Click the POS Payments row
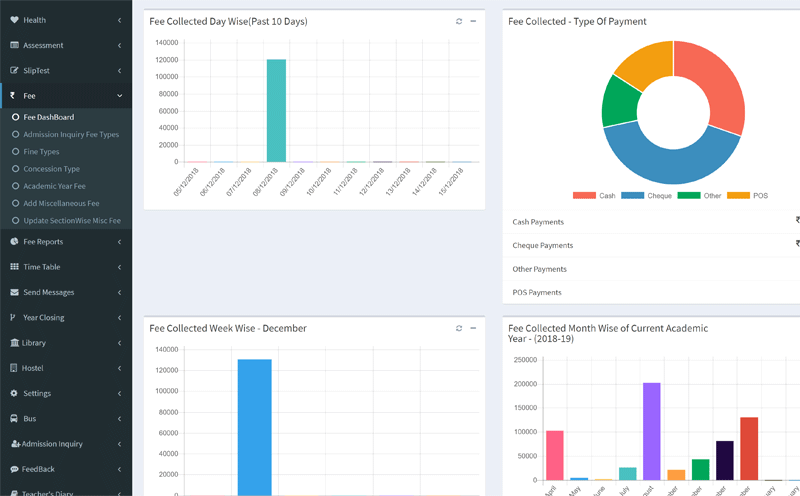 (651, 292)
